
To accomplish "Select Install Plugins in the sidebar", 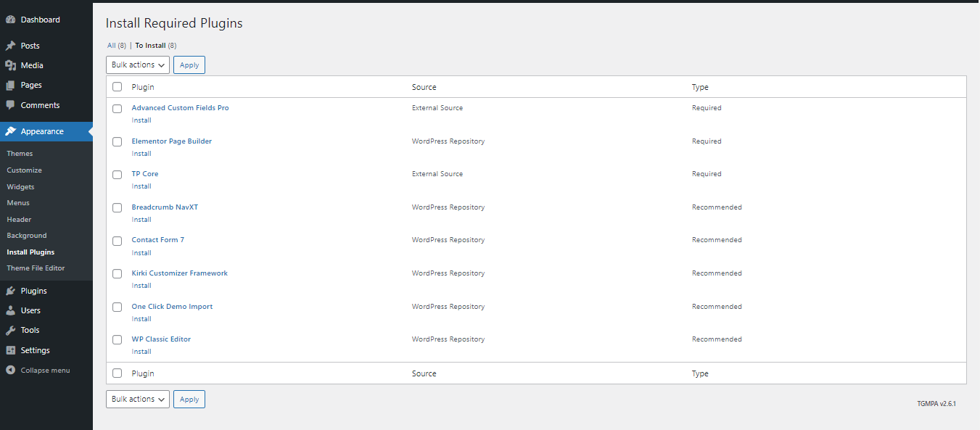I will [30, 252].
